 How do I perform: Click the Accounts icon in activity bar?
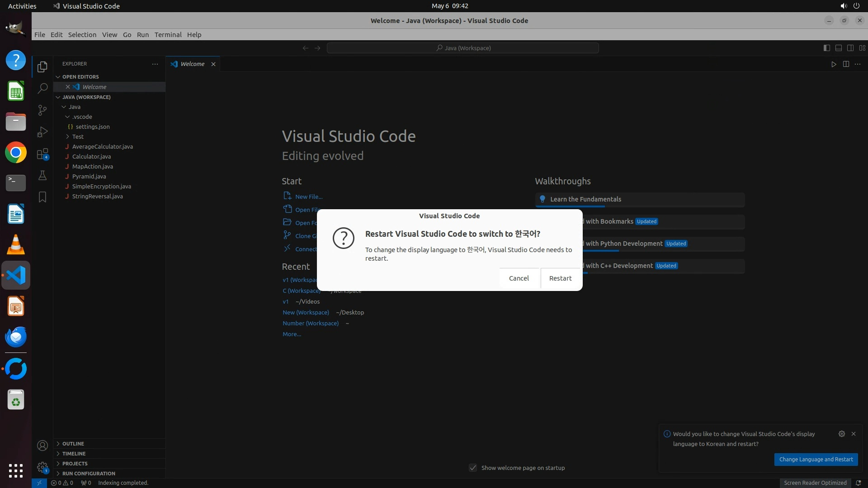pos(42,446)
